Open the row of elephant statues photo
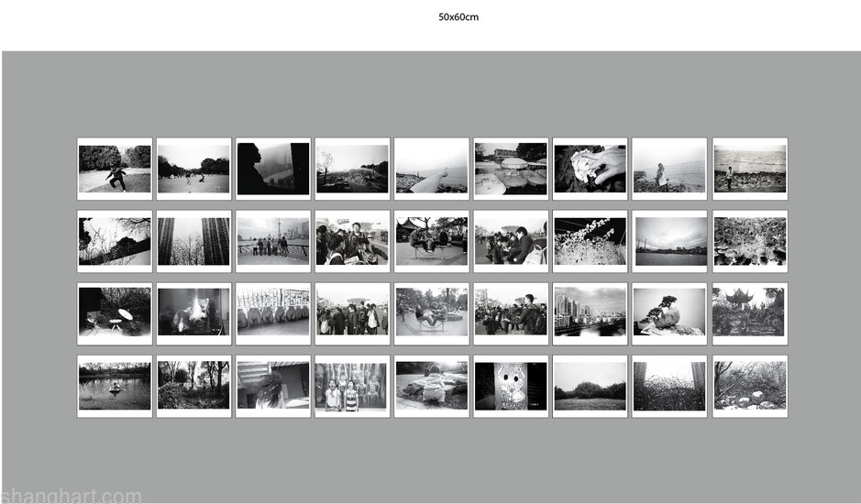 [x=273, y=313]
